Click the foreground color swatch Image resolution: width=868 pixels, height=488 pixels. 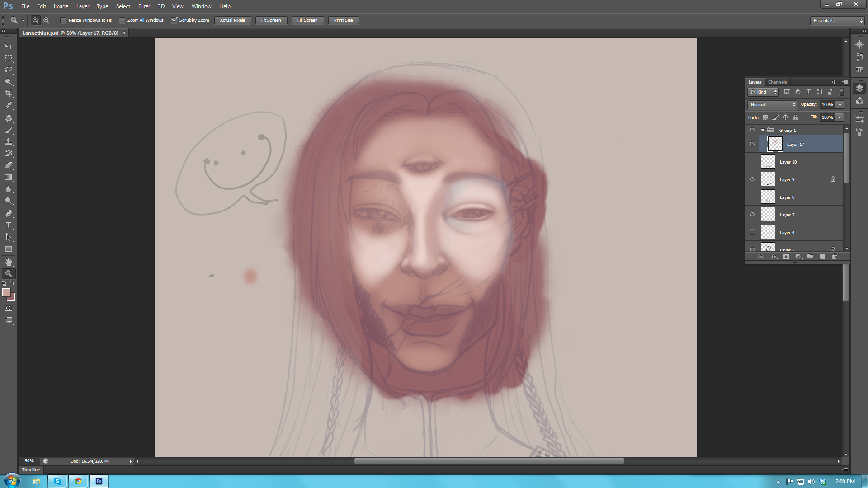(x=6, y=293)
